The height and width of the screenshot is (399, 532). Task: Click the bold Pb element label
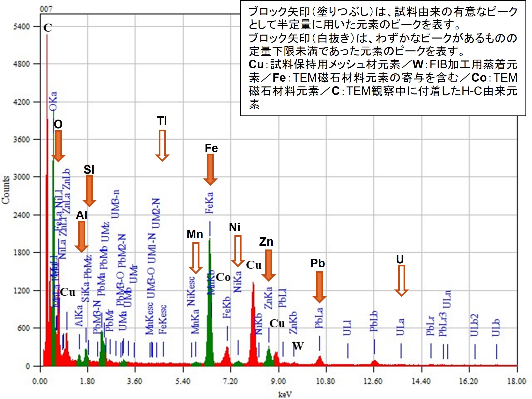pos(318,263)
